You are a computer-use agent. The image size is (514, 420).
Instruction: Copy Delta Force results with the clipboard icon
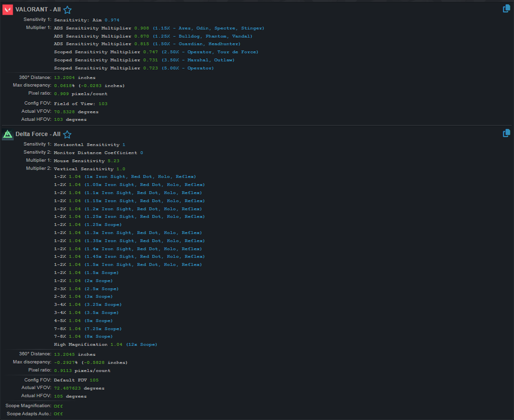[x=507, y=133]
